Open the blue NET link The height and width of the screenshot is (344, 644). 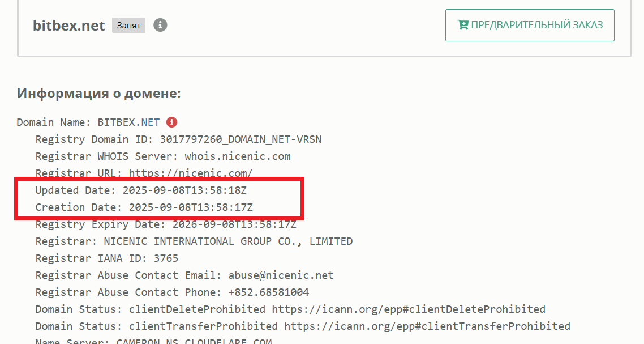coord(151,122)
